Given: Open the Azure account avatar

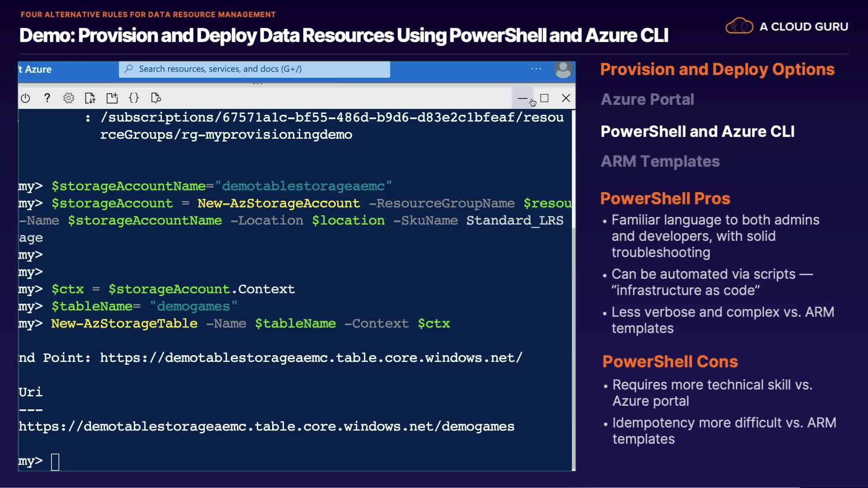Looking at the screenshot, I should 563,70.
